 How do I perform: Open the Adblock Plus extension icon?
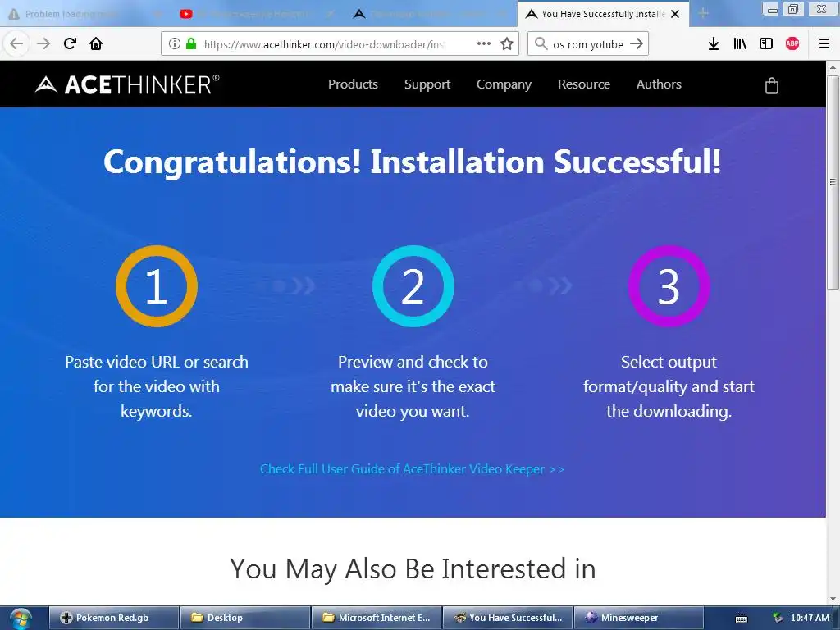[x=792, y=44]
